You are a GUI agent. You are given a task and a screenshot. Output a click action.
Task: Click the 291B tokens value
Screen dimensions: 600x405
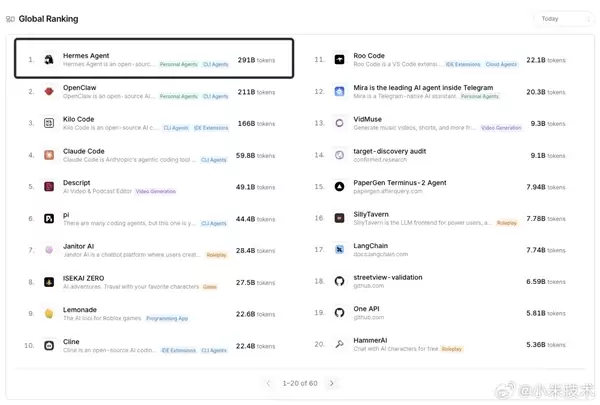coord(256,60)
